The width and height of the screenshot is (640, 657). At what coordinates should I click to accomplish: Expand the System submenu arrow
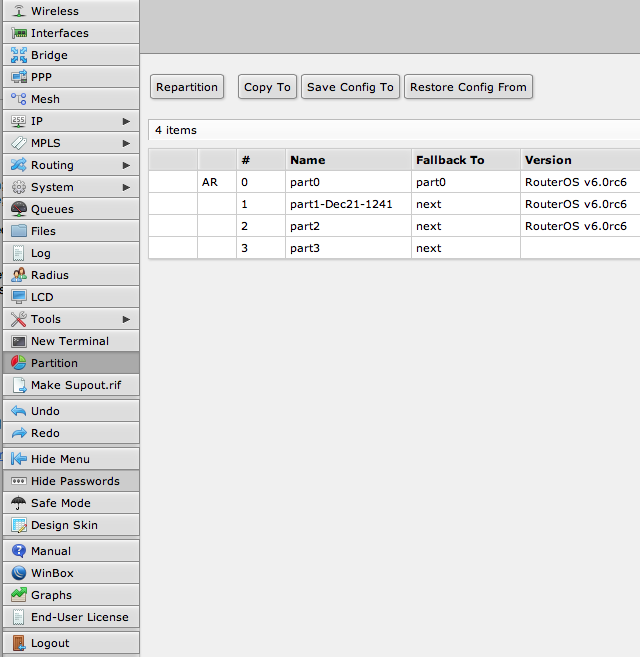[x=126, y=187]
